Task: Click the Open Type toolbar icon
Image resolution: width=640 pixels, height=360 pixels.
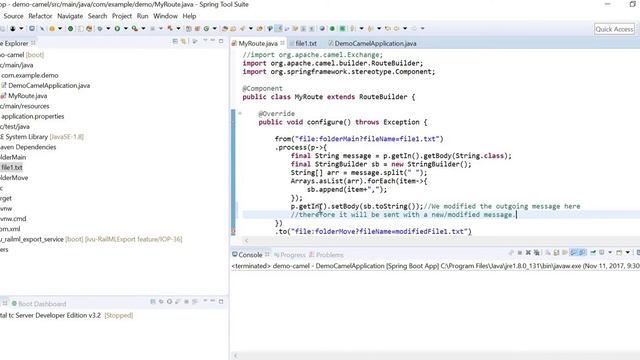Action: (224, 29)
